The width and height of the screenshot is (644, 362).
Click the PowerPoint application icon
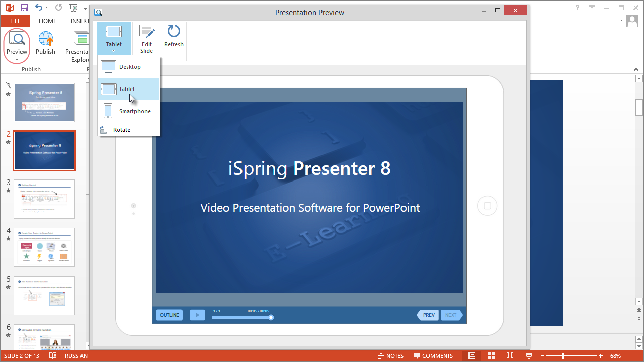coord(9,8)
